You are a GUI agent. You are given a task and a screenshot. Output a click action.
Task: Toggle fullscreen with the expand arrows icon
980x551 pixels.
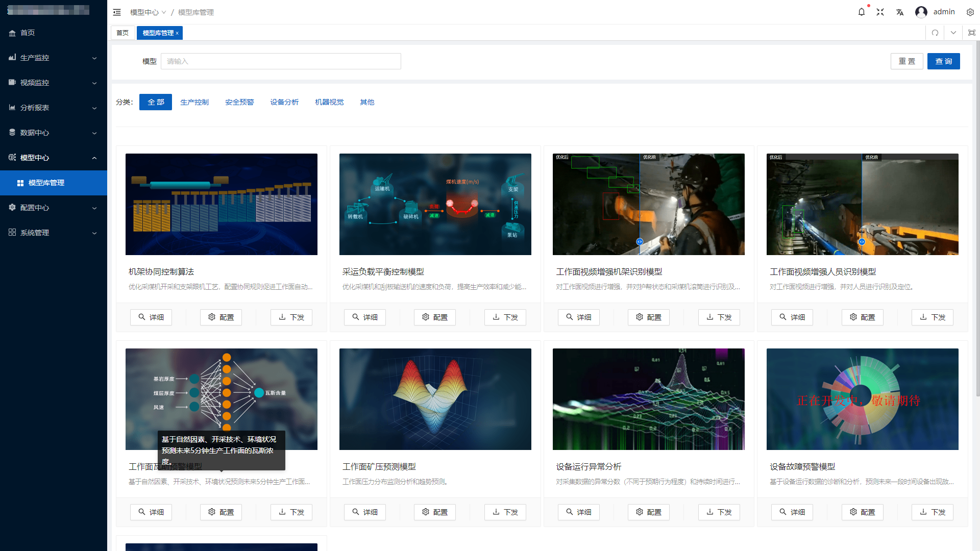880,12
